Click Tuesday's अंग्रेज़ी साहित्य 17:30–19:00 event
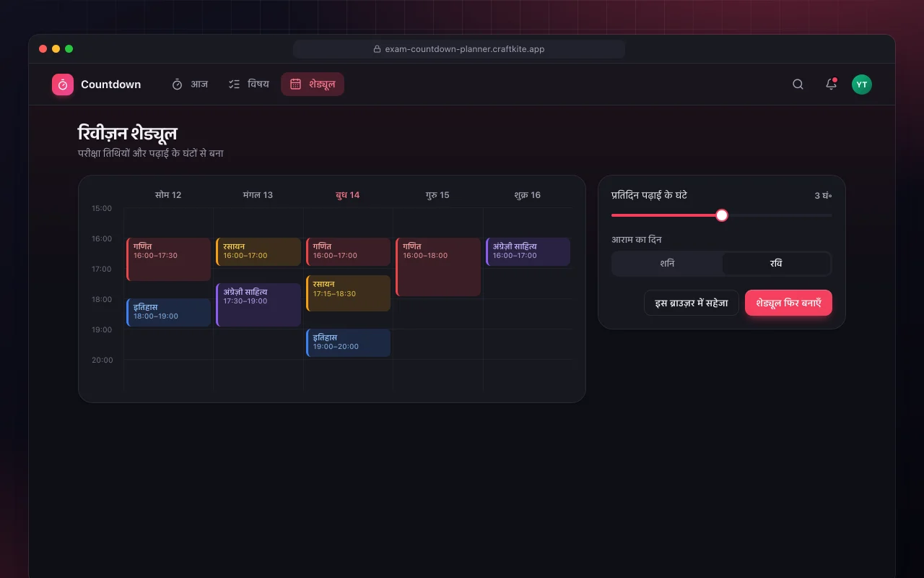924x578 pixels. coord(258,305)
